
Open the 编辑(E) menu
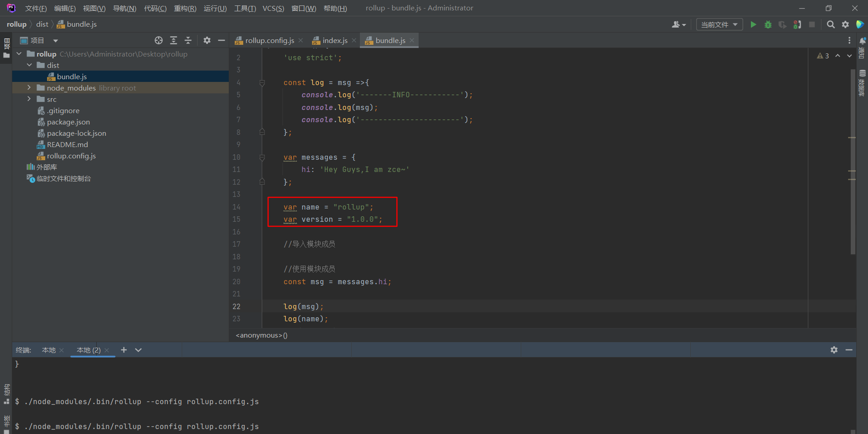point(65,8)
